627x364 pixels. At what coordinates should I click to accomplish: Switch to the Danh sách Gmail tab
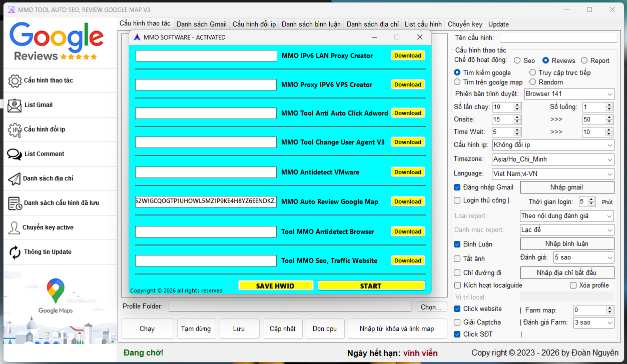coord(202,24)
